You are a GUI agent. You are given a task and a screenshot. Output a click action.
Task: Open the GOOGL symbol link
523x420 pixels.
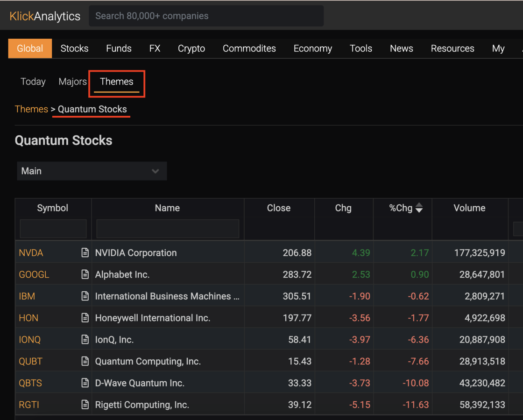tap(34, 274)
